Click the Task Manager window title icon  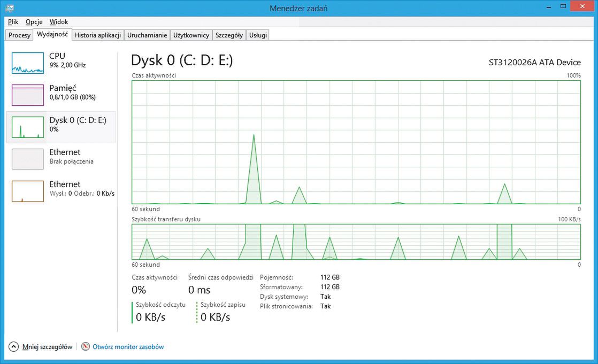coord(10,7)
